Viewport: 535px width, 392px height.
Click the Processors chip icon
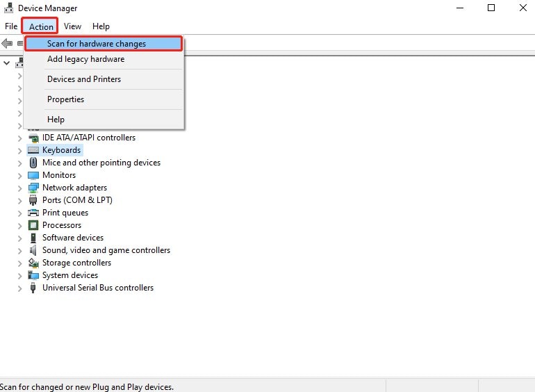33,225
